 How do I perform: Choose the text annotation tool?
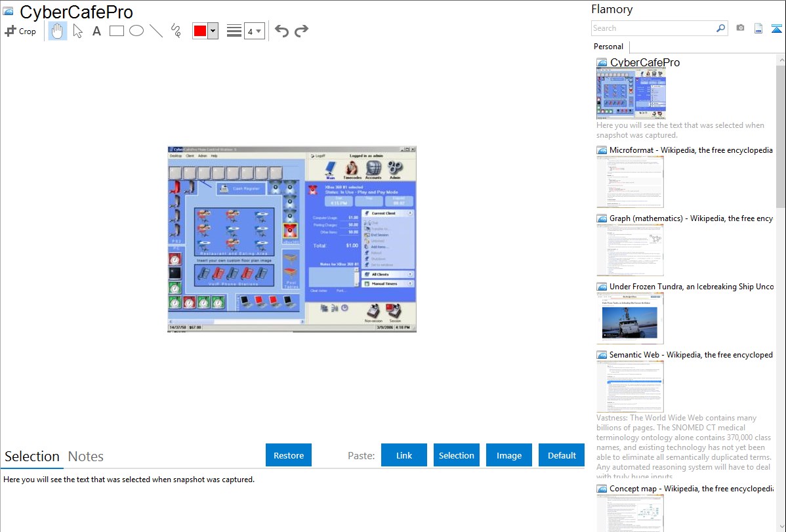(96, 31)
